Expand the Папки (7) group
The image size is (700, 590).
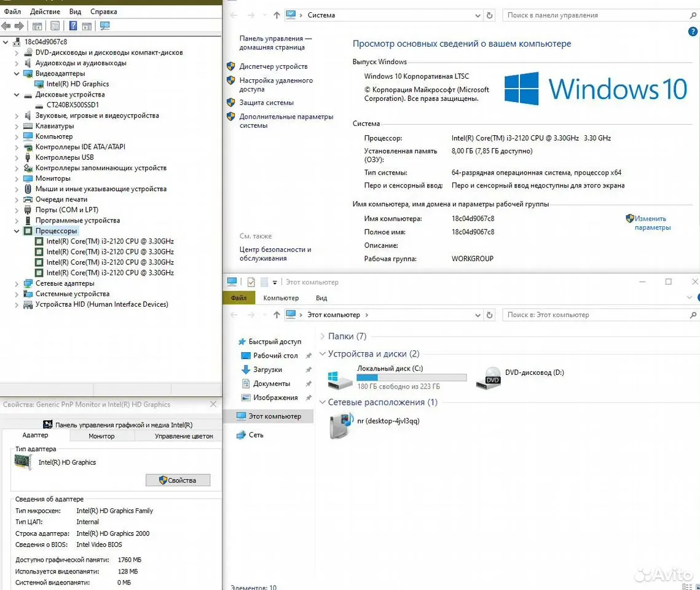322,336
